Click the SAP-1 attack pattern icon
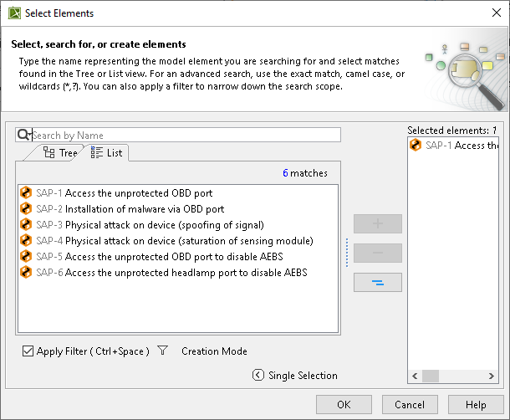Image resolution: width=510 pixels, height=420 pixels. [x=25, y=192]
